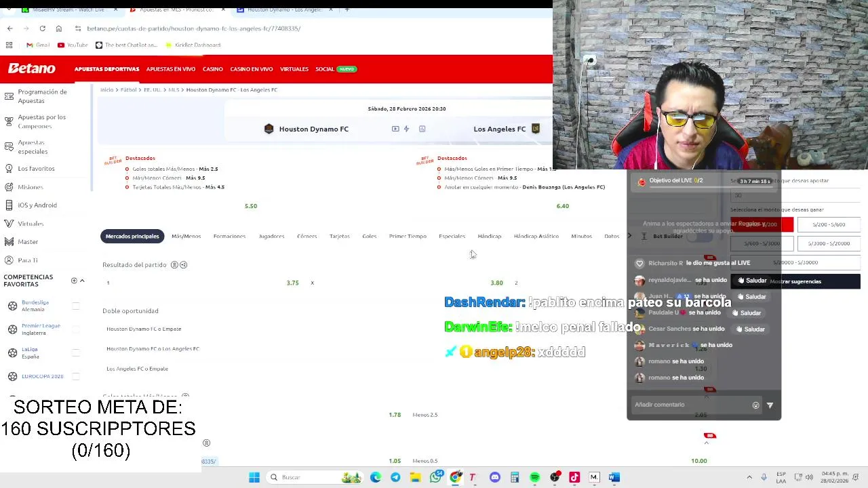Tick the Bundesliga Alemania checkbox
868x488 pixels.
pyautogui.click(x=76, y=306)
